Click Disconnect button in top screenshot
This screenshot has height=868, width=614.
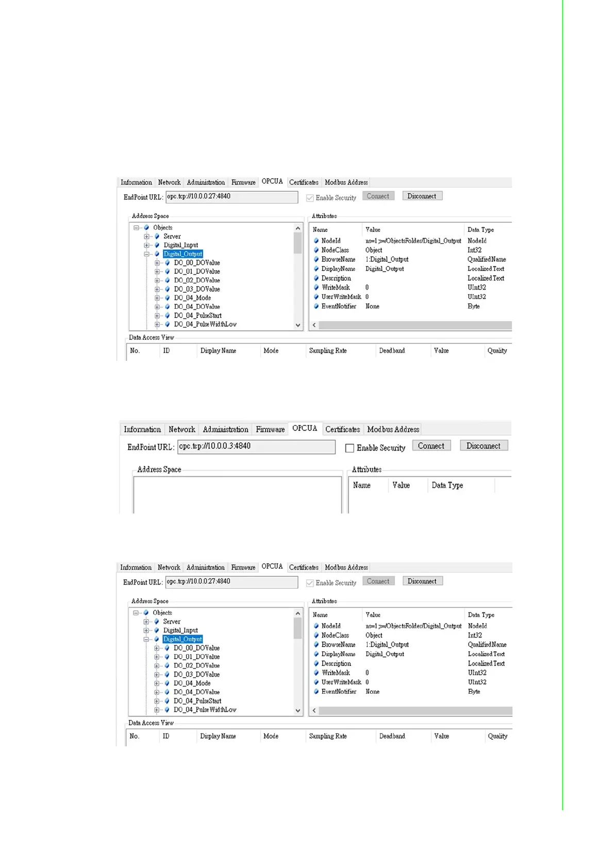[x=422, y=196]
